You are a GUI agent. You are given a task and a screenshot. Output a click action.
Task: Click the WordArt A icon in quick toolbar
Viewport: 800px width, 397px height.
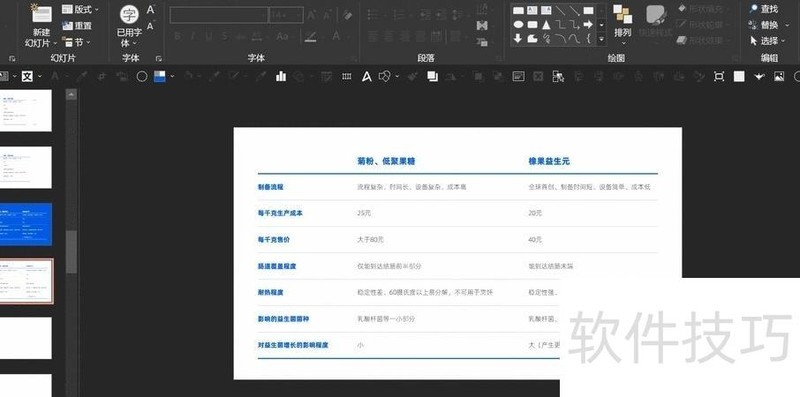[367, 77]
